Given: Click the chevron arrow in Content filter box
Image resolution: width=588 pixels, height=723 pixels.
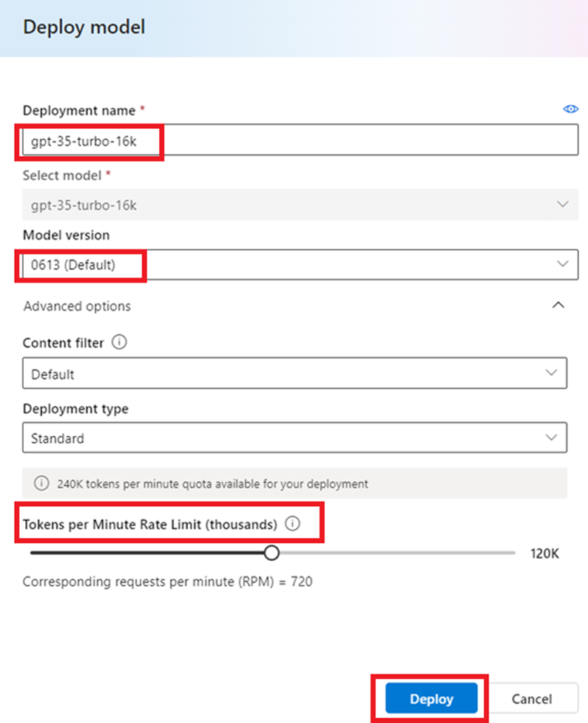Looking at the screenshot, I should (x=551, y=374).
